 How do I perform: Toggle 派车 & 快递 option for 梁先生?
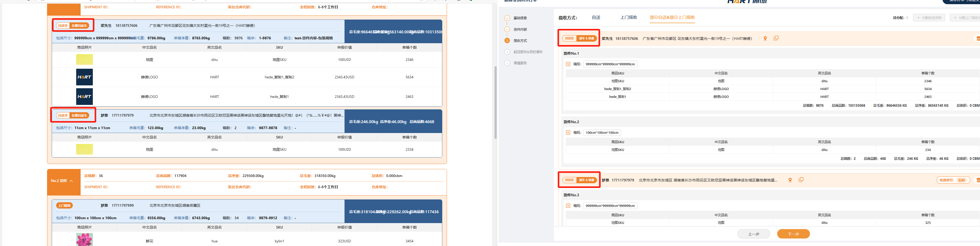(x=586, y=39)
